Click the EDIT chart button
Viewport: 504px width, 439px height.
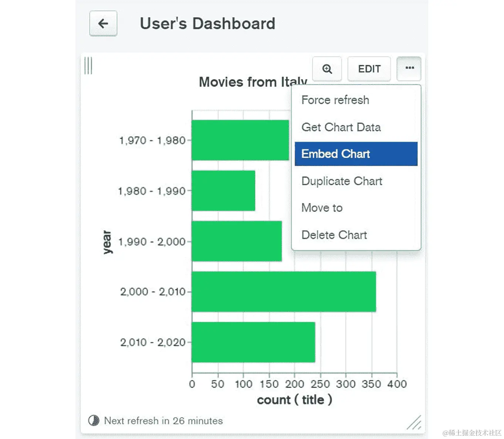(x=369, y=69)
